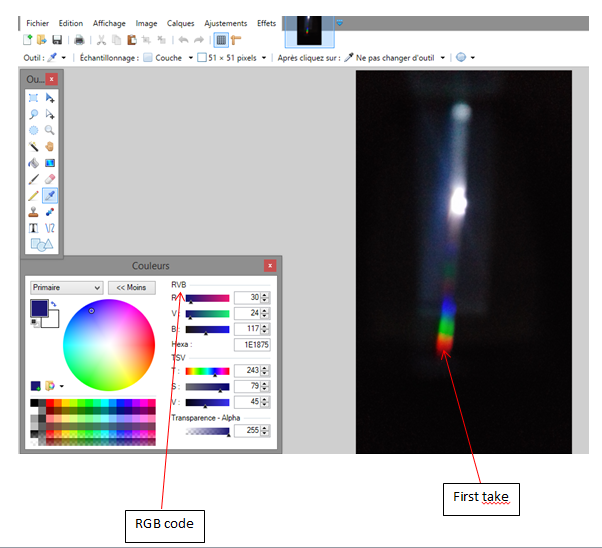
Task: Open the Primaire color selector combo box
Action: (x=66, y=287)
